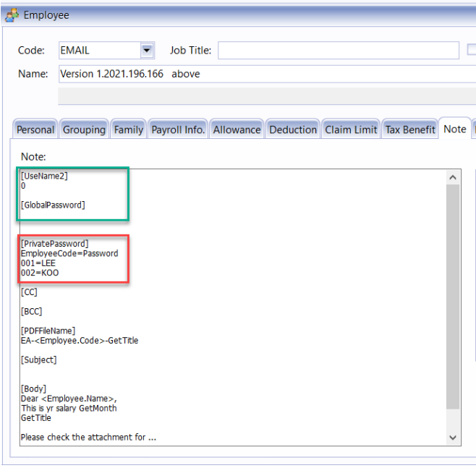The height and width of the screenshot is (468, 476).
Task: Open the Grouping tab
Action: pyautogui.click(x=84, y=129)
